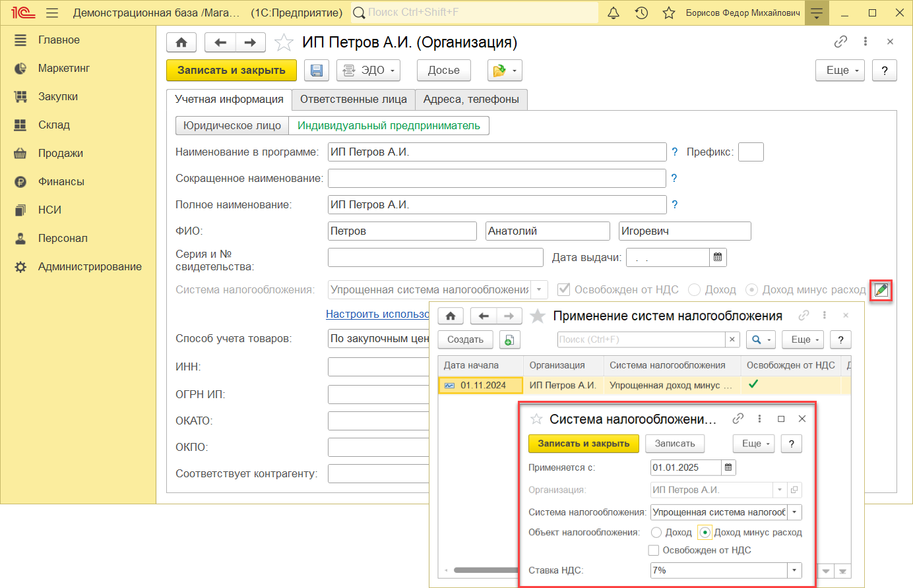Image resolution: width=913 pixels, height=588 pixels.
Task: Click the copy-create icon next to Создать
Action: [x=509, y=340]
